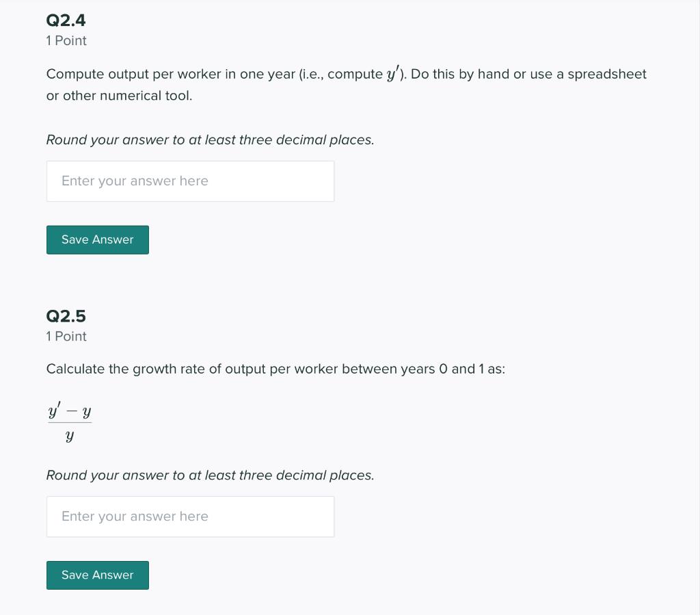
Task: Click the 1 Point label under Q2.5
Action: click(66, 337)
